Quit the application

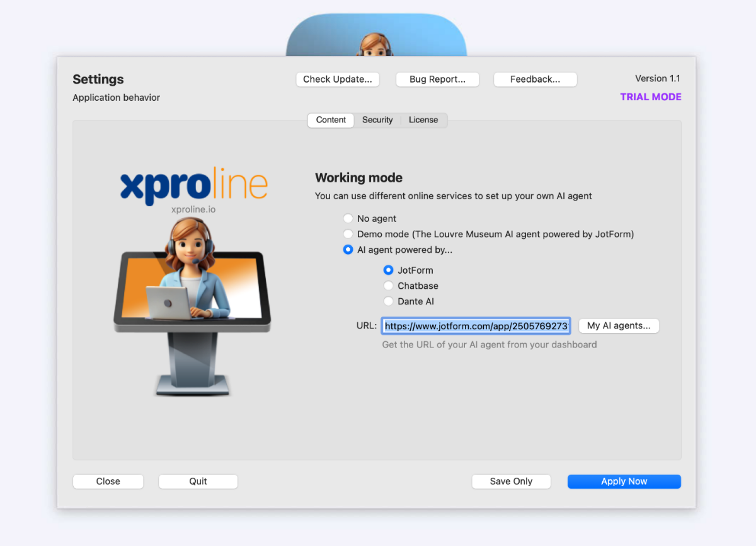click(x=198, y=482)
